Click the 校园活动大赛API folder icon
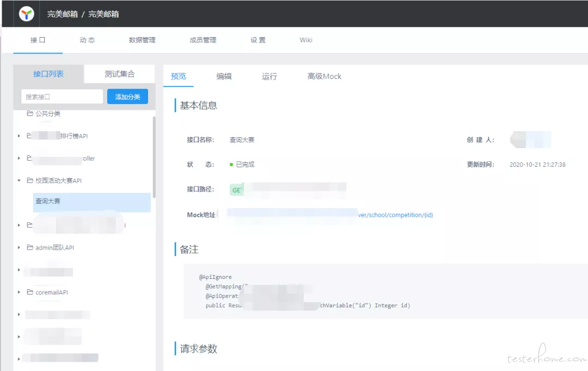The image size is (588, 371). [x=30, y=180]
